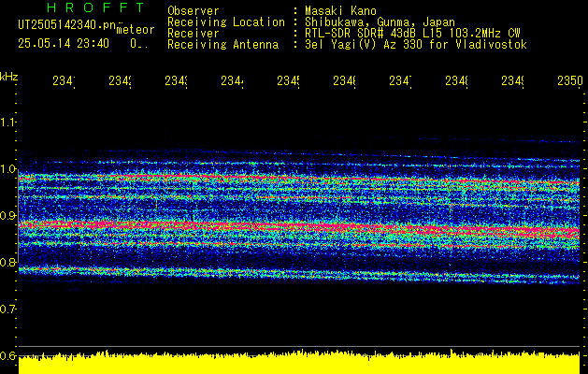Click the 2342 time marker
The image size is (588, 374).
[120, 81]
